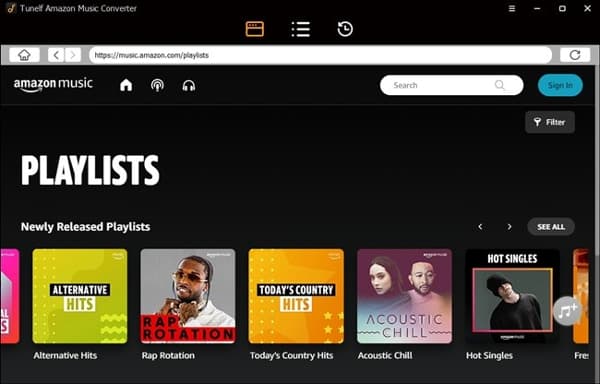
Task: Reload the current page
Action: coord(575,55)
